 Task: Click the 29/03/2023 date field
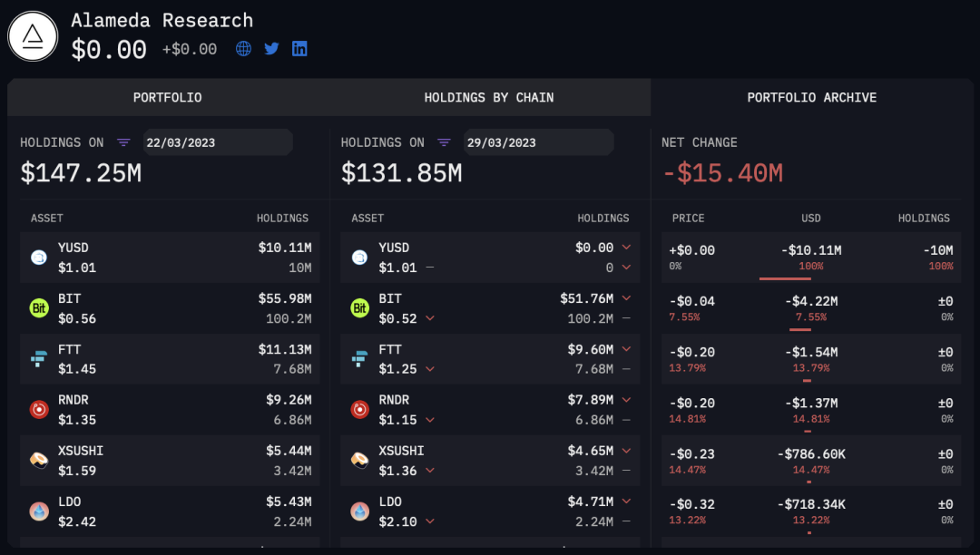coord(537,141)
